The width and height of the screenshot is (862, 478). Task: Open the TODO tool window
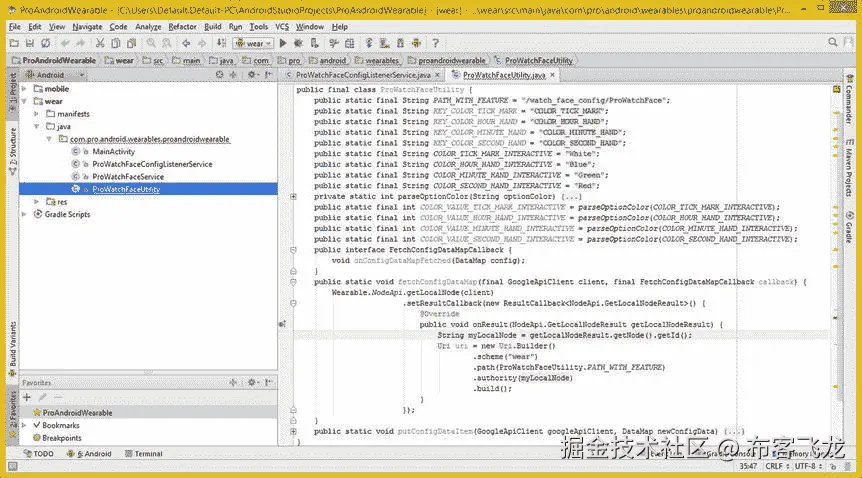tap(38, 454)
